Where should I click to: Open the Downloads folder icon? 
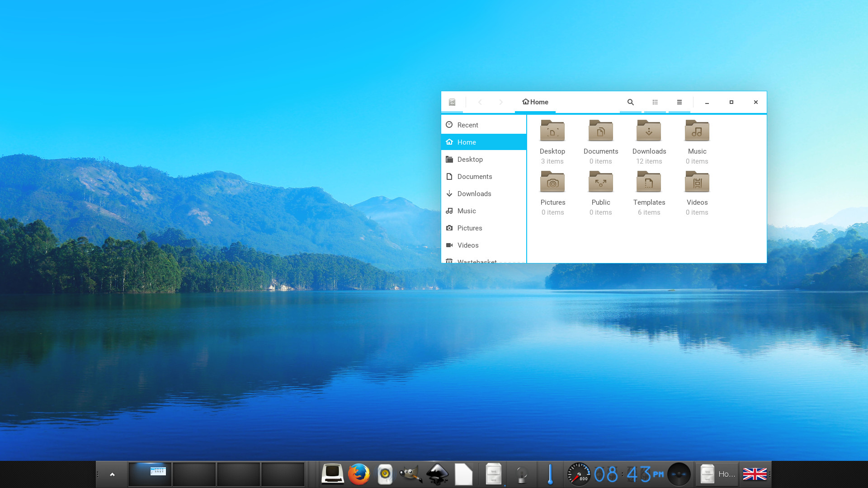[x=649, y=131]
